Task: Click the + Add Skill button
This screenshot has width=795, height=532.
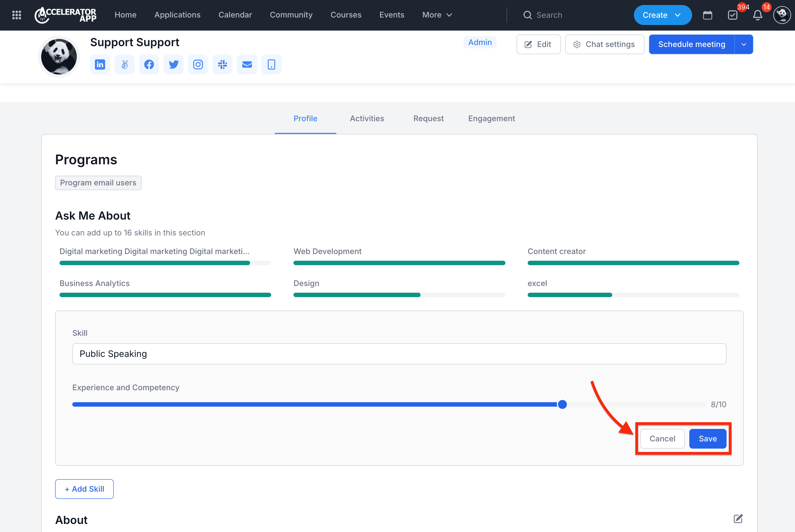Action: point(84,489)
